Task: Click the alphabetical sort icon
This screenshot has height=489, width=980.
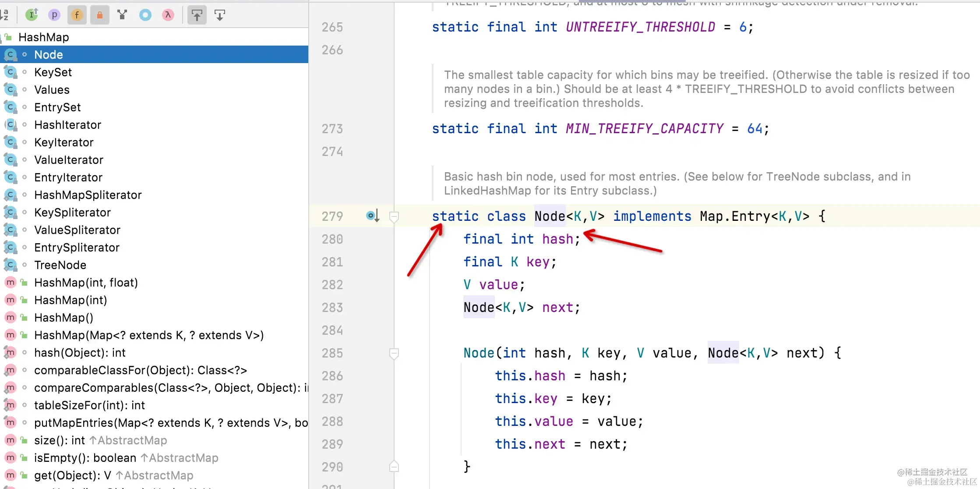Action: (4, 15)
